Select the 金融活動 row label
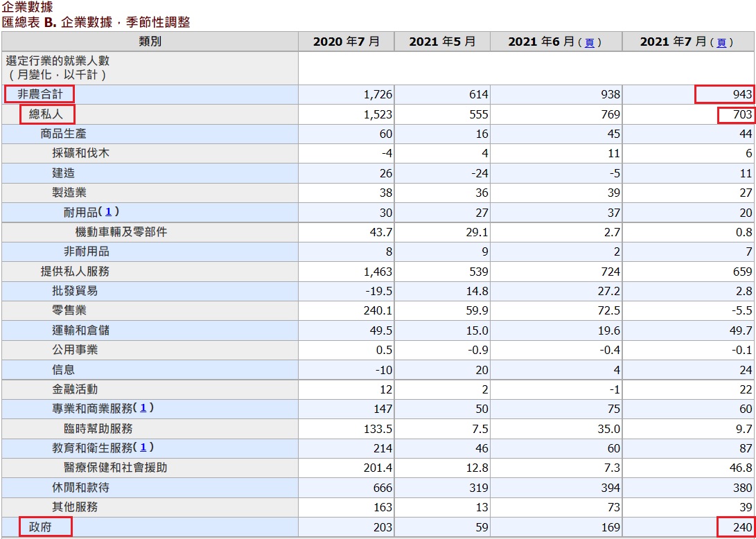The image size is (756, 539). [x=75, y=389]
